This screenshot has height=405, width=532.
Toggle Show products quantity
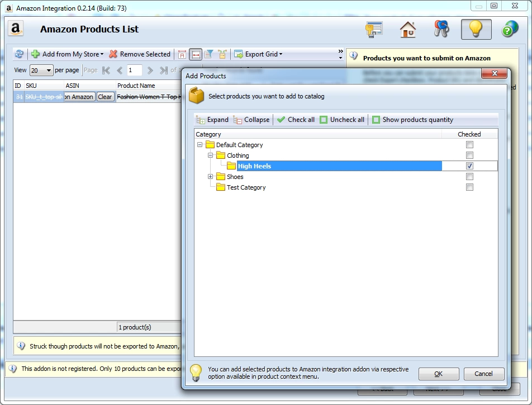[x=412, y=120]
